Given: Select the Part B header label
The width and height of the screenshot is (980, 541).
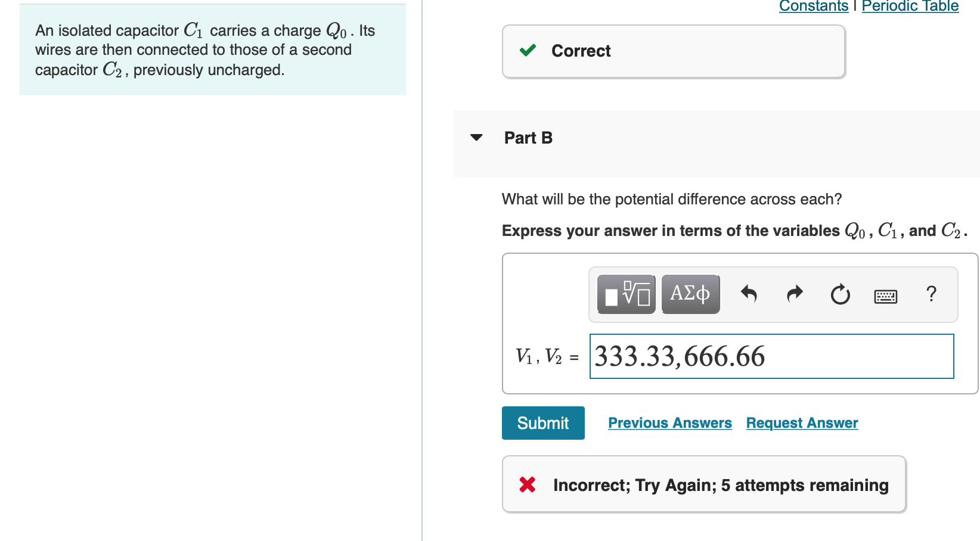Looking at the screenshot, I should pyautogui.click(x=528, y=138).
